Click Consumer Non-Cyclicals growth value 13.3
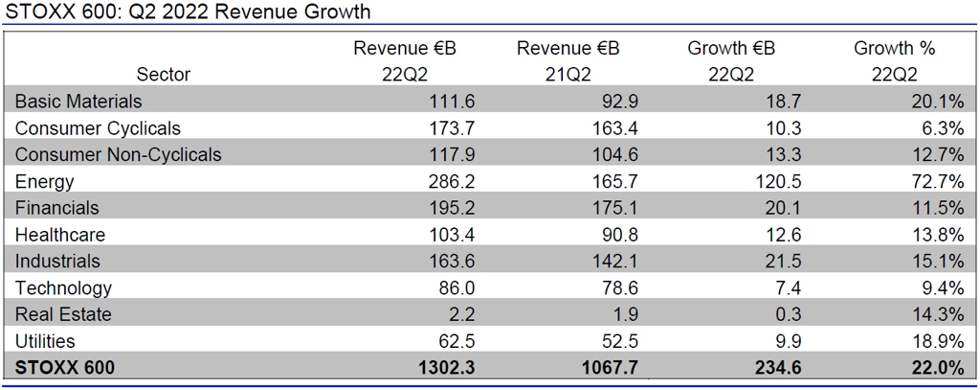The height and width of the screenshot is (390, 980). click(782, 154)
